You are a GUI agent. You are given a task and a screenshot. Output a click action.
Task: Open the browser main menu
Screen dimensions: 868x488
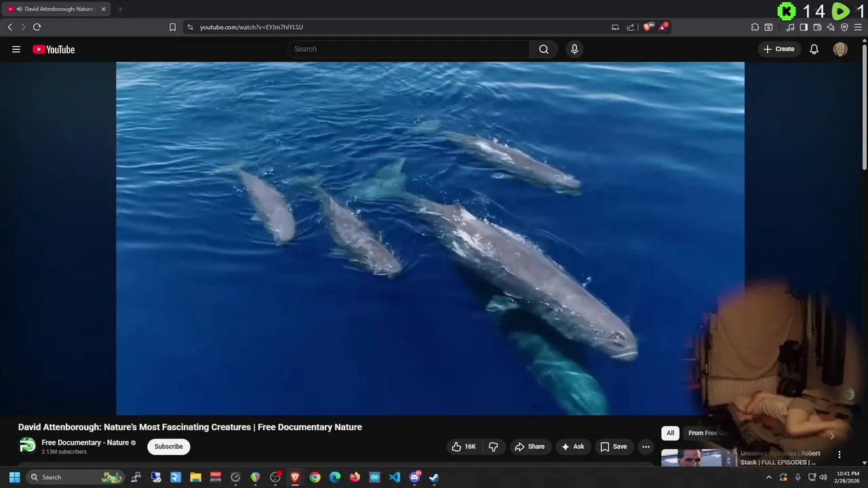pyautogui.click(x=858, y=27)
